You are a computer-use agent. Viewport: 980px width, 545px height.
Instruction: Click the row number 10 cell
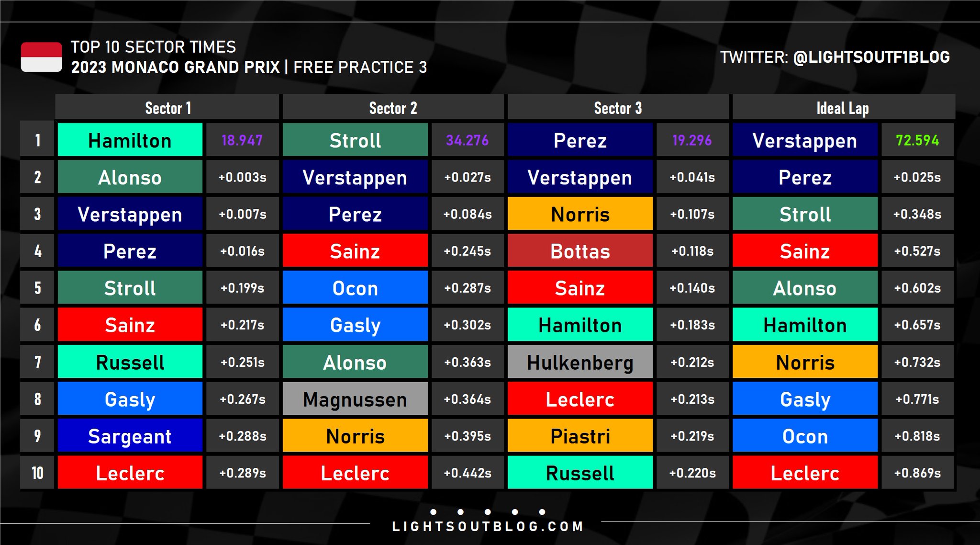pos(37,472)
